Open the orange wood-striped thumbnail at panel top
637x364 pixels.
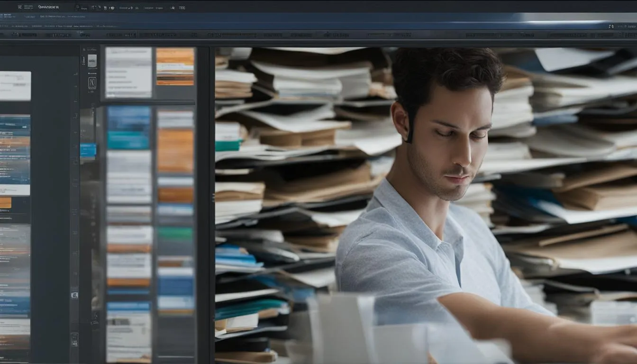click(175, 66)
